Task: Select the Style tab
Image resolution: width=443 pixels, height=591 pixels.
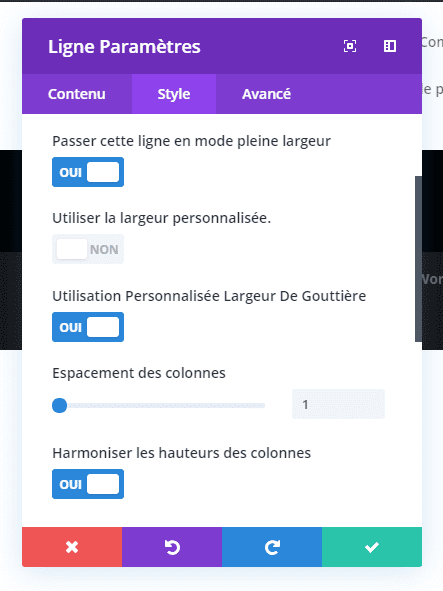Action: pyautogui.click(x=174, y=94)
